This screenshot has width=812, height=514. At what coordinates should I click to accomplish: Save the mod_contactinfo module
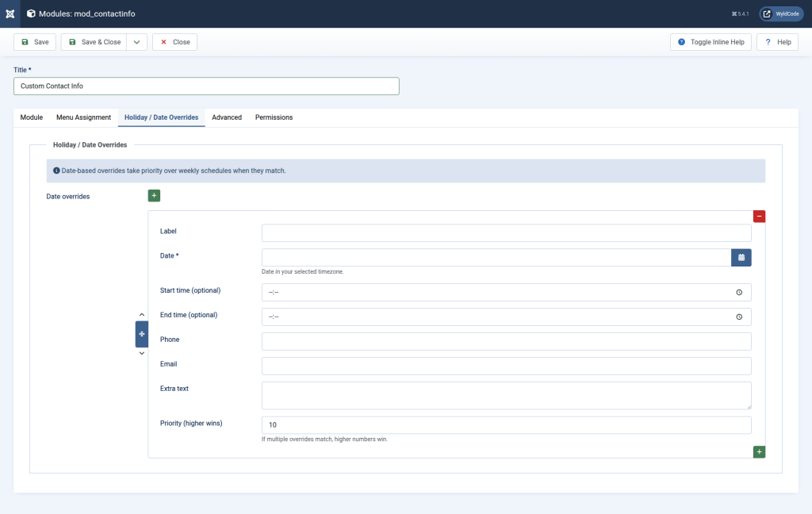34,41
